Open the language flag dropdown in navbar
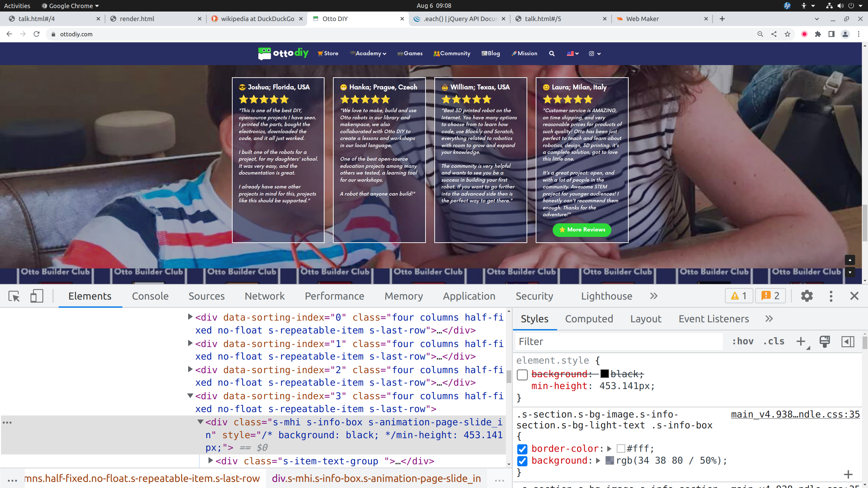This screenshot has height=488, width=868. pos(572,54)
